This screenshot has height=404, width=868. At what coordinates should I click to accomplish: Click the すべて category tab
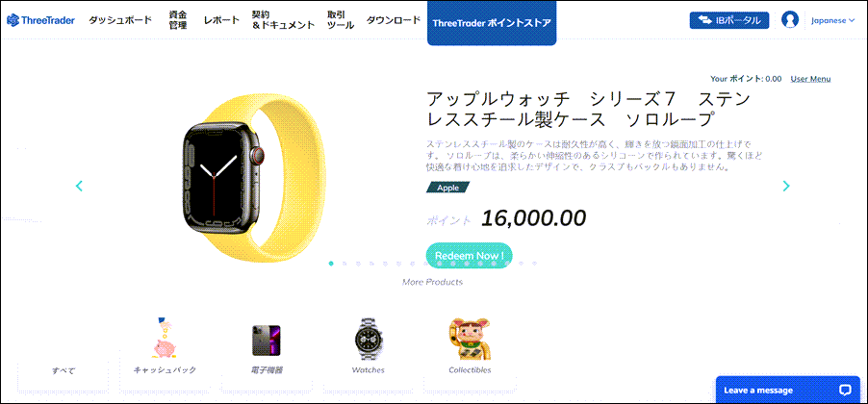[64, 370]
